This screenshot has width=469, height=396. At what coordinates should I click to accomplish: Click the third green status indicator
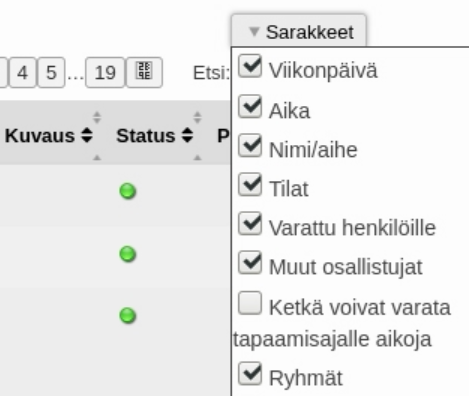click(128, 315)
